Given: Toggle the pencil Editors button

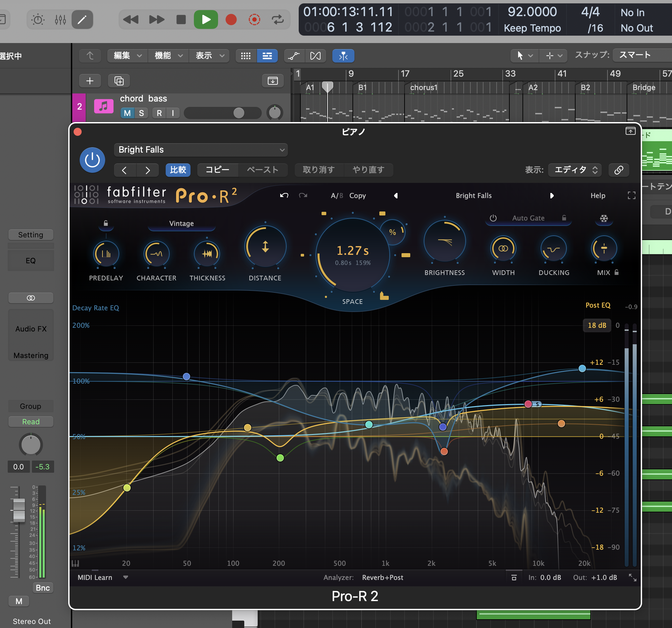Looking at the screenshot, I should pyautogui.click(x=82, y=19).
